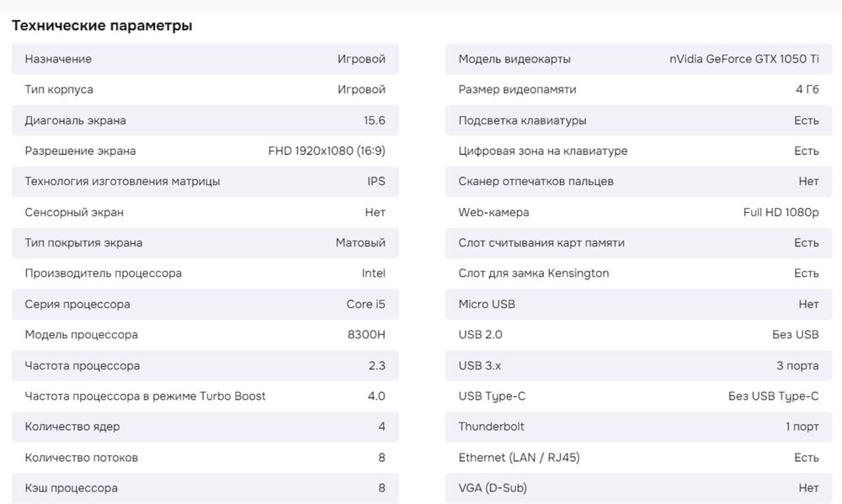This screenshot has height=504, width=842.
Task: Click the "Технические параметры" heading
Action: point(102,26)
